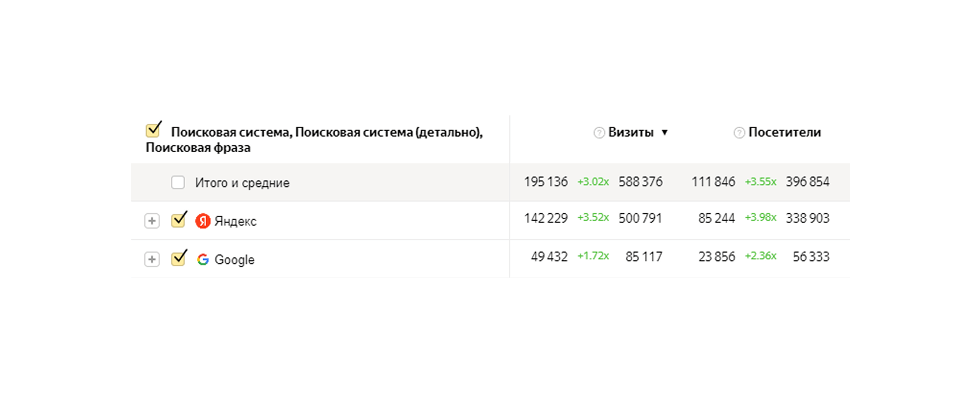Click the Google logo icon
This screenshot has height=393, width=980.
pyautogui.click(x=203, y=260)
